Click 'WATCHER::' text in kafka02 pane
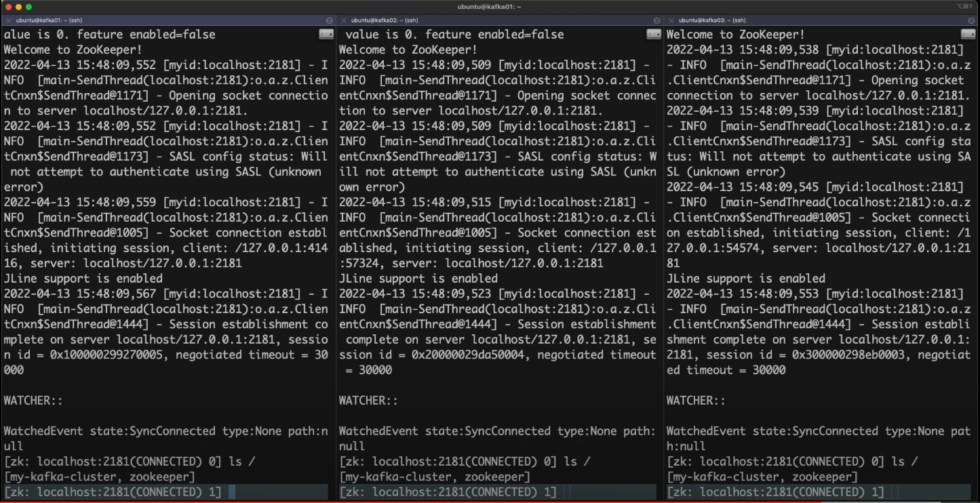980x503 pixels. 368,401
